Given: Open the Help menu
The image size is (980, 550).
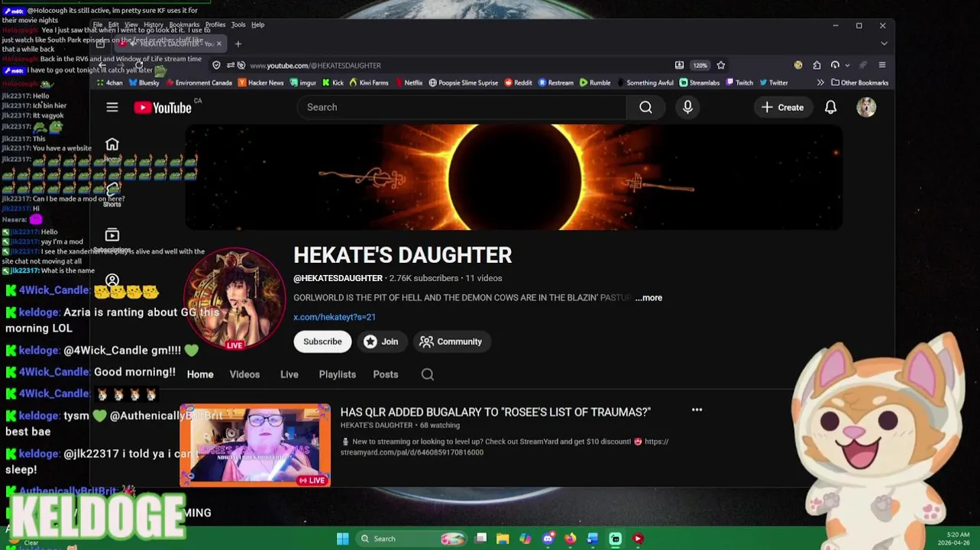Looking at the screenshot, I should click(258, 25).
